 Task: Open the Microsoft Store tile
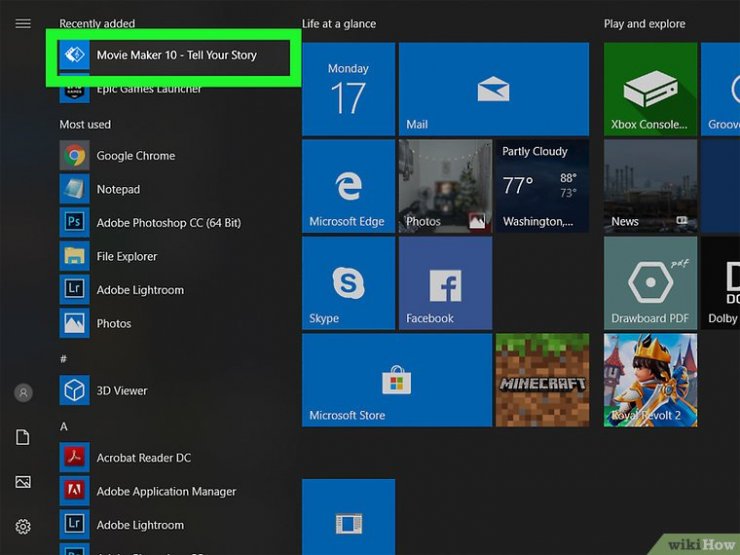click(x=397, y=380)
